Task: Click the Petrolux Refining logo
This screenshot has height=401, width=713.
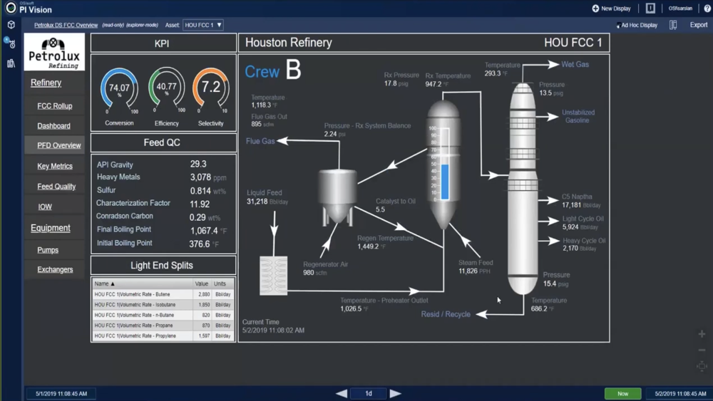Action: point(54,52)
